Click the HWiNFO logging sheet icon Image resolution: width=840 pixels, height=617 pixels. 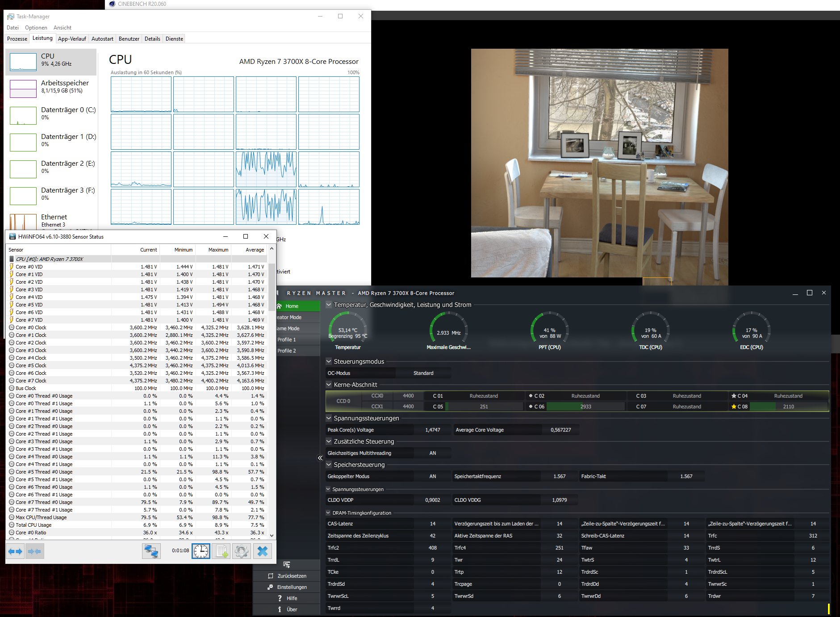[221, 551]
